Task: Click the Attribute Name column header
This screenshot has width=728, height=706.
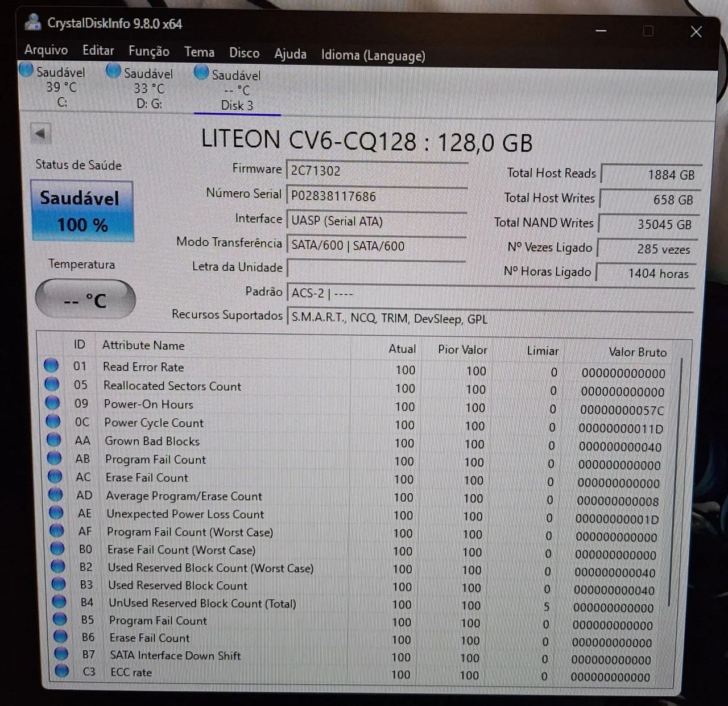Action: coord(143,345)
